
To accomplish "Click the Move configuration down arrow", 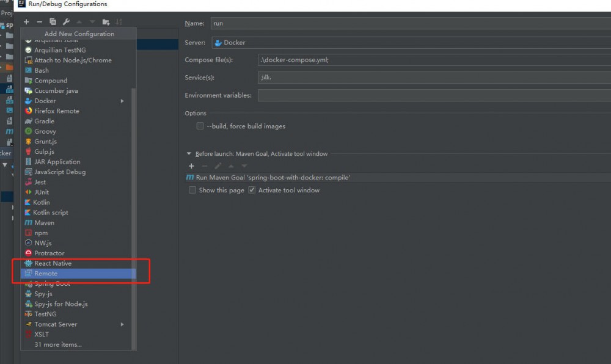I will [x=92, y=22].
